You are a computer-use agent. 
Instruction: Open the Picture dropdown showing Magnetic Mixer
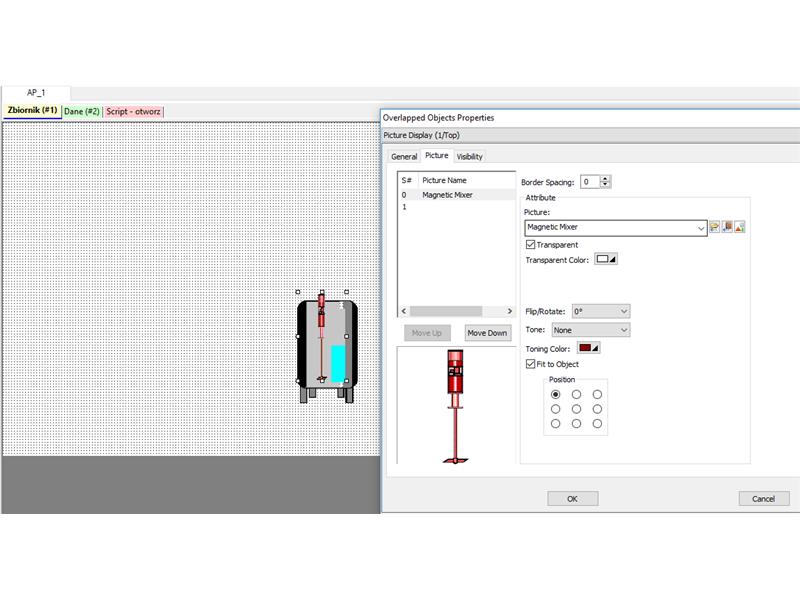(616, 228)
